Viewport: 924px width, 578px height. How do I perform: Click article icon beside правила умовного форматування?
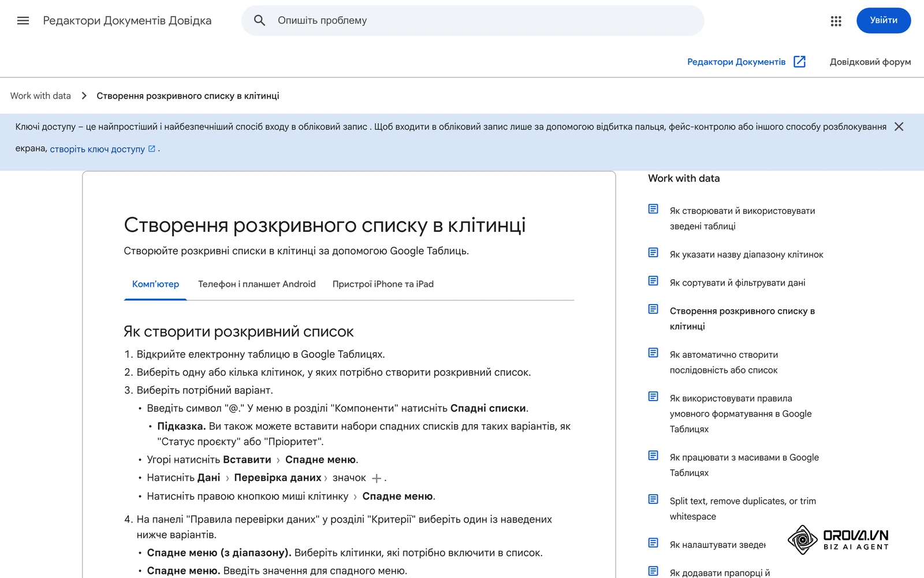(x=653, y=397)
